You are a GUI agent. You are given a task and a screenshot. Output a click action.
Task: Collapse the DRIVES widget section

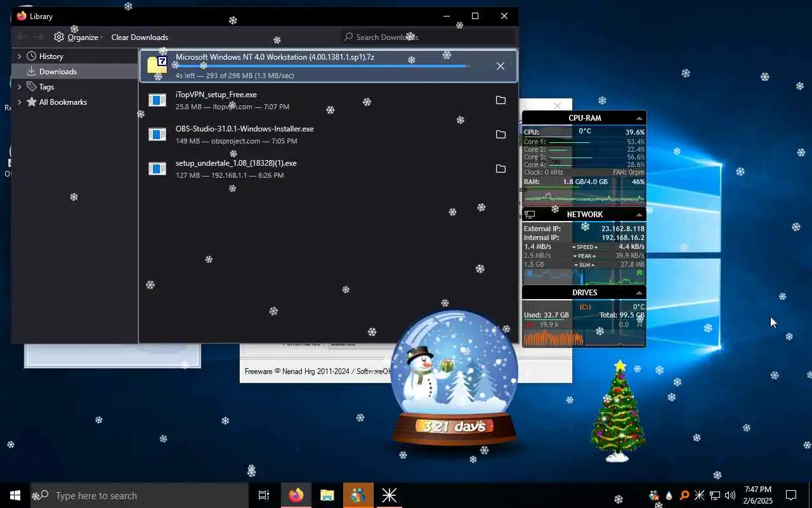tap(639, 293)
